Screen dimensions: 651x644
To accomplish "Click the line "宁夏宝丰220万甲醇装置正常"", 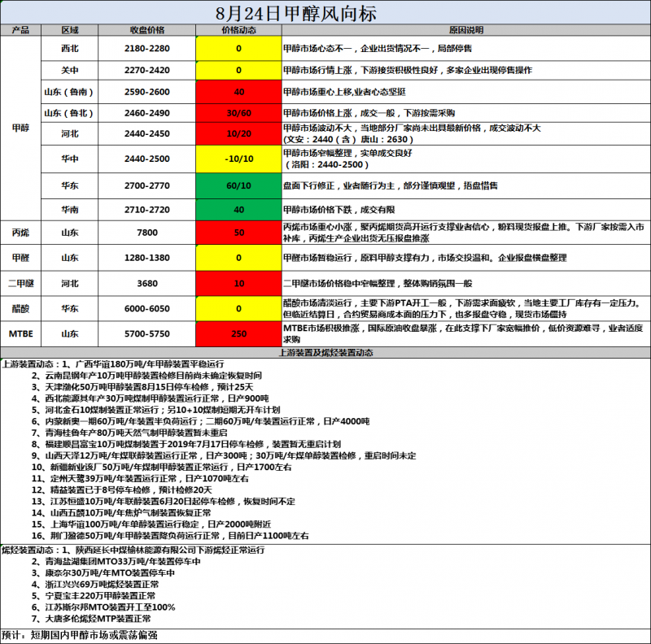I will 94,596.
